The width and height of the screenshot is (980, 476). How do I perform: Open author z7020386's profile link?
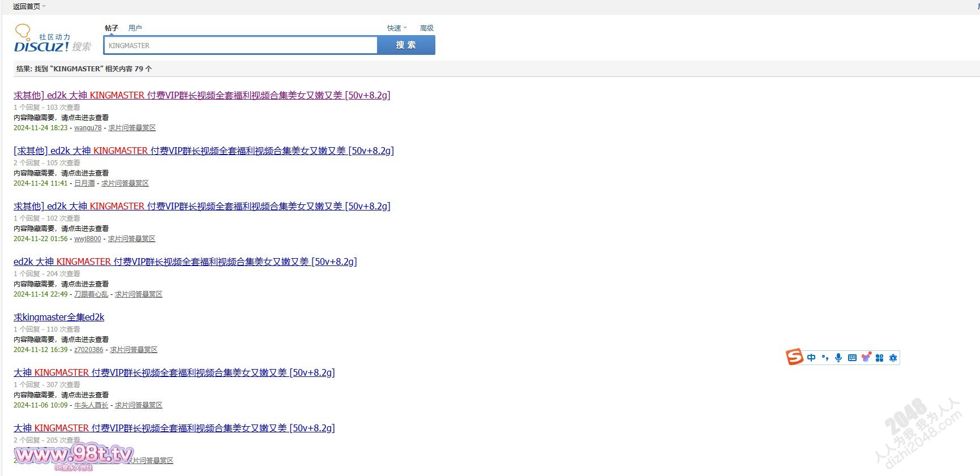point(89,350)
